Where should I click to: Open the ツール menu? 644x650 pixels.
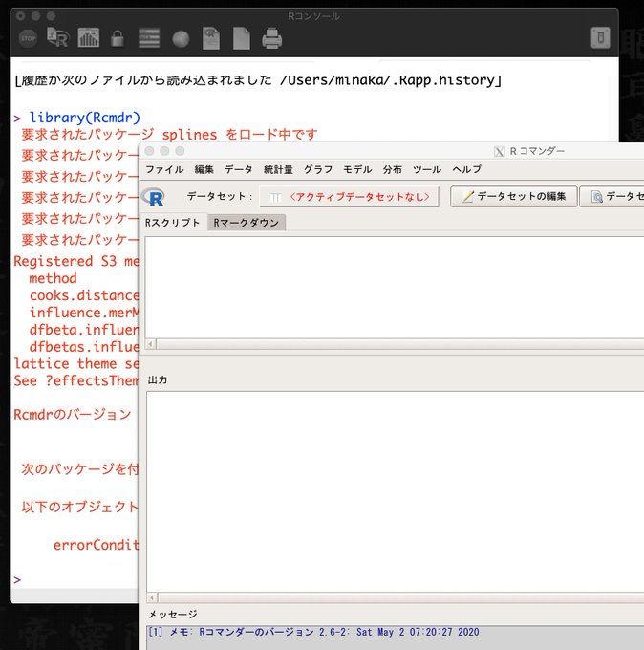tap(427, 169)
